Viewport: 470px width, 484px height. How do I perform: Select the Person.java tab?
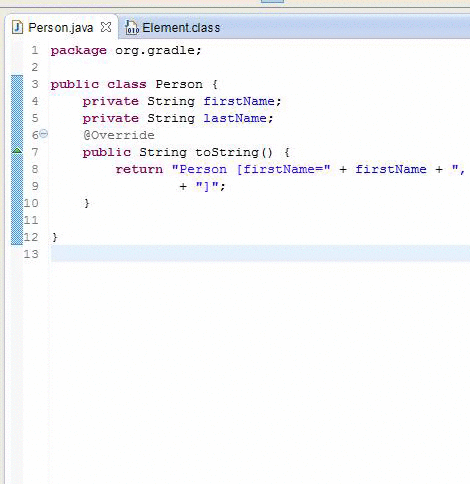tap(60, 27)
